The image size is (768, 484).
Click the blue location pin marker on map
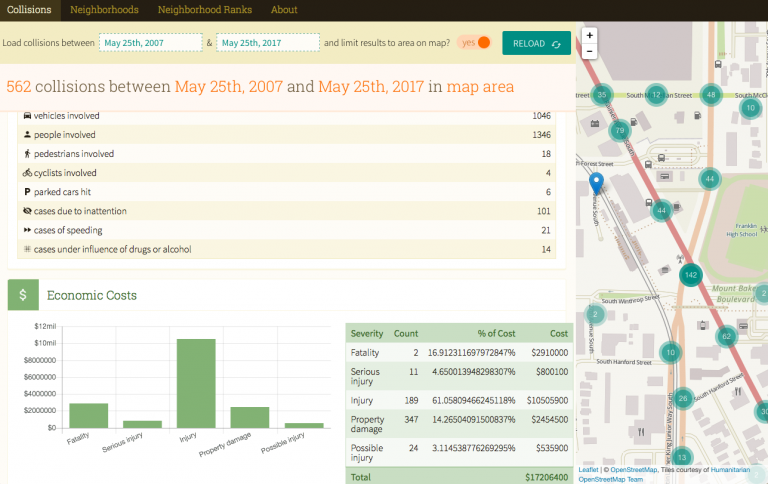pyautogui.click(x=597, y=182)
